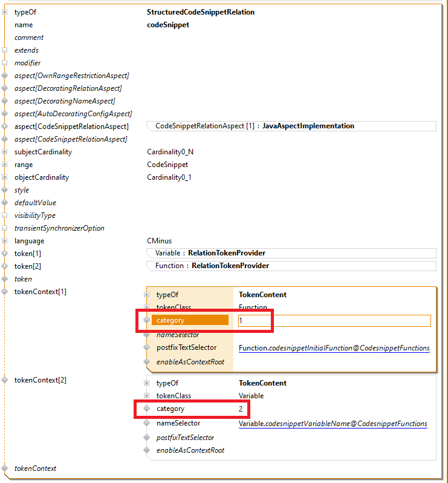This screenshot has width=448, height=483.
Task: Click the category input field containing 1
Action: 334,321
